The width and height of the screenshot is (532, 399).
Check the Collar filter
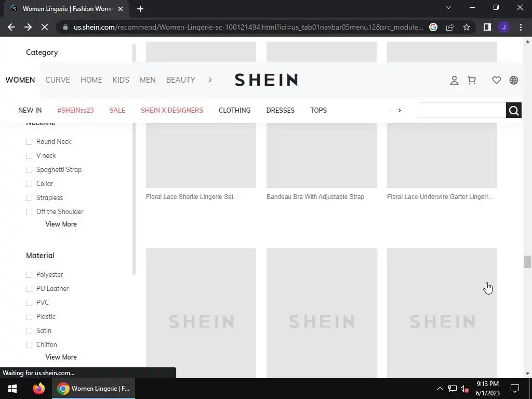pos(29,183)
